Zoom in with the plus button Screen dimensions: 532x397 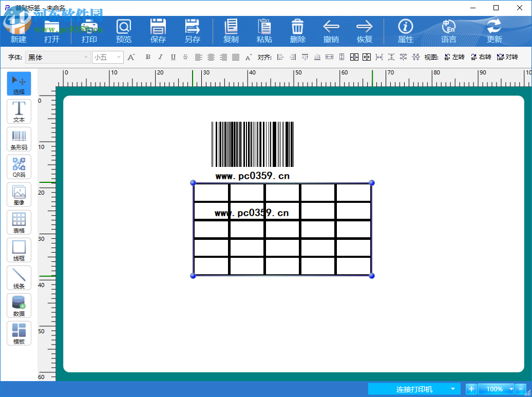pos(471,389)
